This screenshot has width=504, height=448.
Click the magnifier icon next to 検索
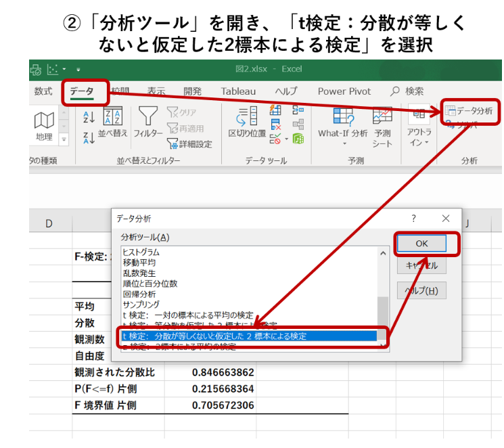click(394, 91)
